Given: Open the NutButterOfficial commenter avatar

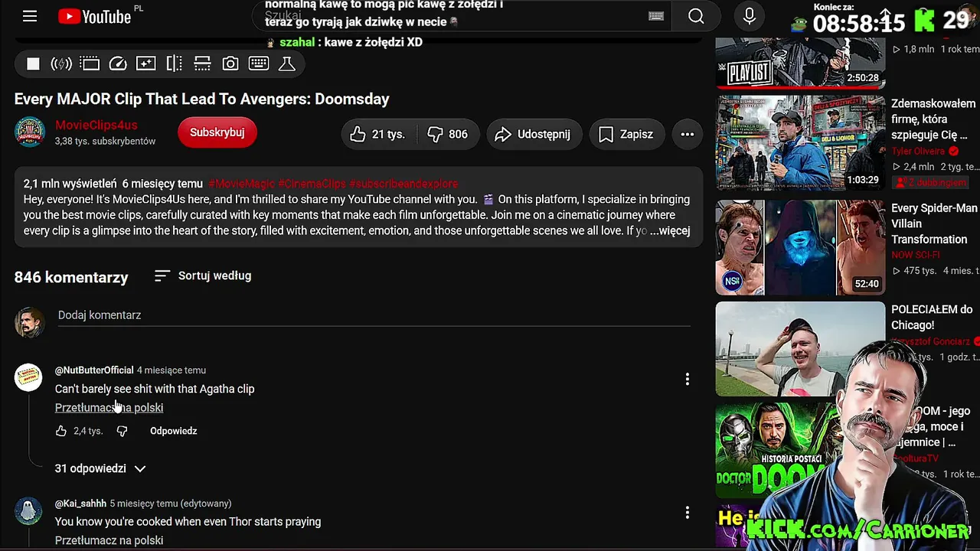Looking at the screenshot, I should 28,377.
